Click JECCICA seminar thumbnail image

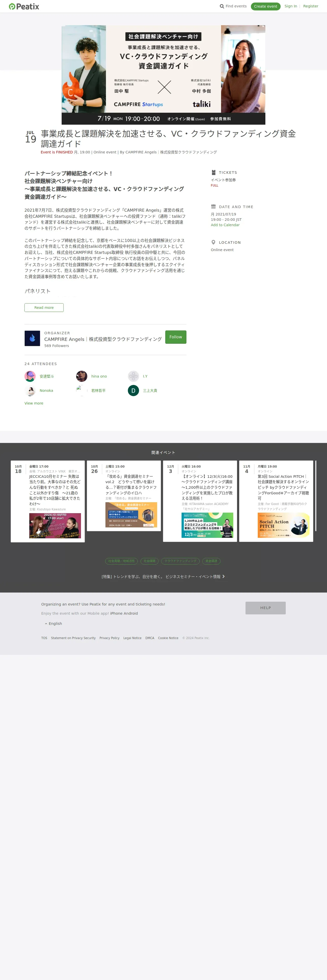tap(55, 525)
